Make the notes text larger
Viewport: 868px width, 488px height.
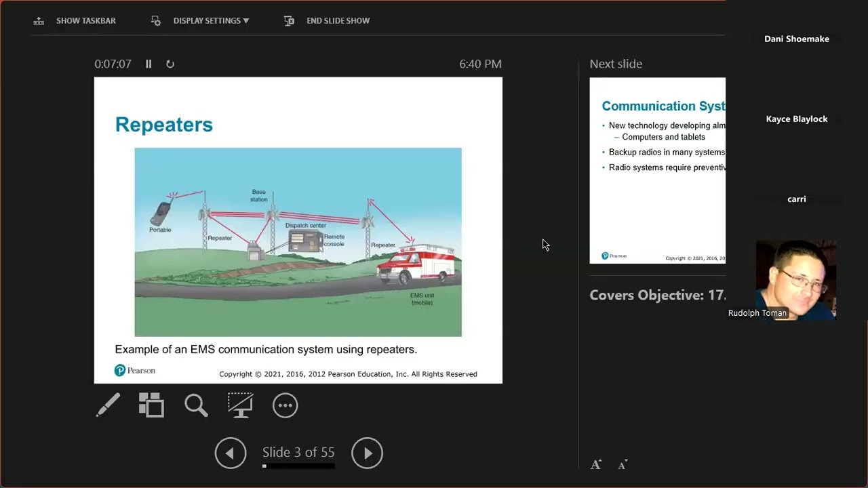coord(596,464)
